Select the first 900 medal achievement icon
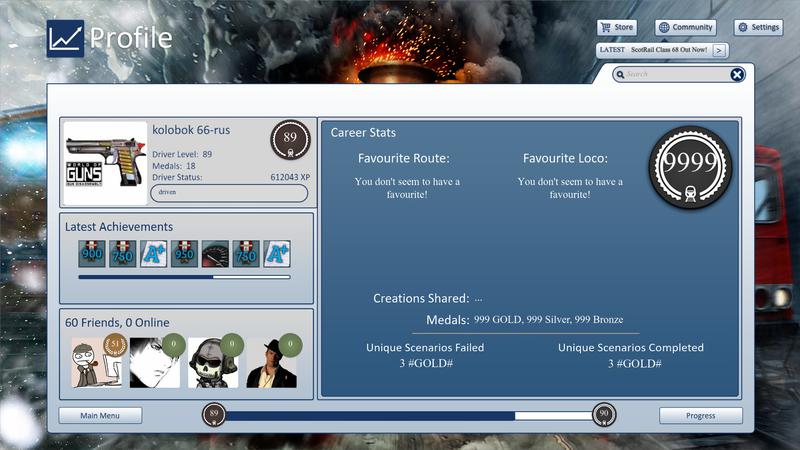The height and width of the screenshot is (450, 800). pyautogui.click(x=92, y=254)
